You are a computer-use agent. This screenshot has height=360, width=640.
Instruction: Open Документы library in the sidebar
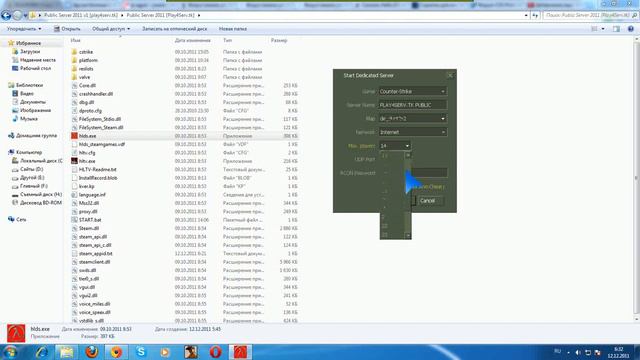[33, 102]
